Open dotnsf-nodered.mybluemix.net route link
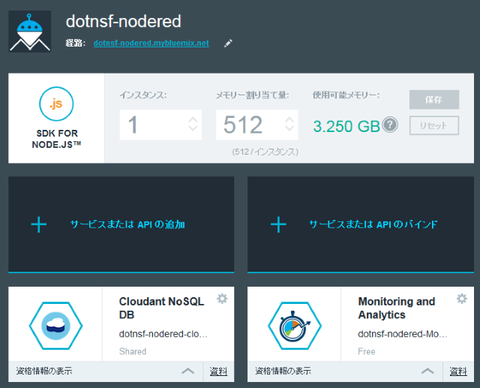 point(151,43)
